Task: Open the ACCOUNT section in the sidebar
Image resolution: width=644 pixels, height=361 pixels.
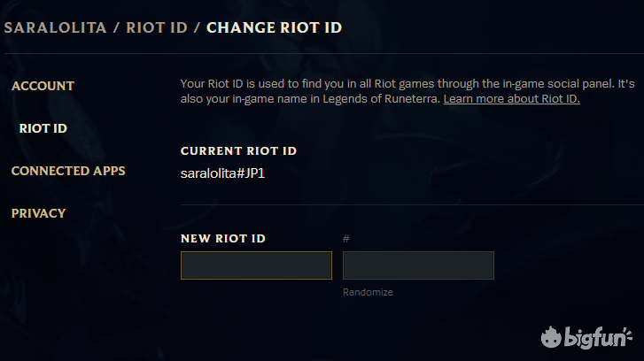Action: [x=43, y=86]
